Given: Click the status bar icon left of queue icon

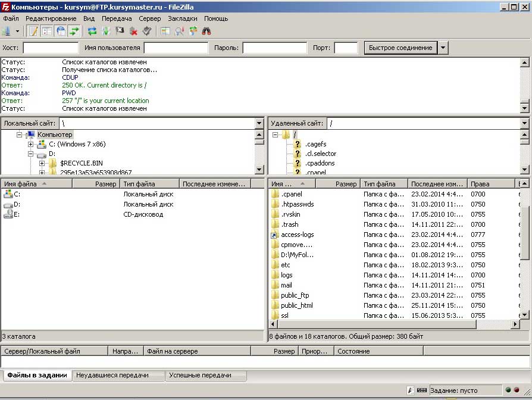Looking at the screenshot, I should 411,390.
